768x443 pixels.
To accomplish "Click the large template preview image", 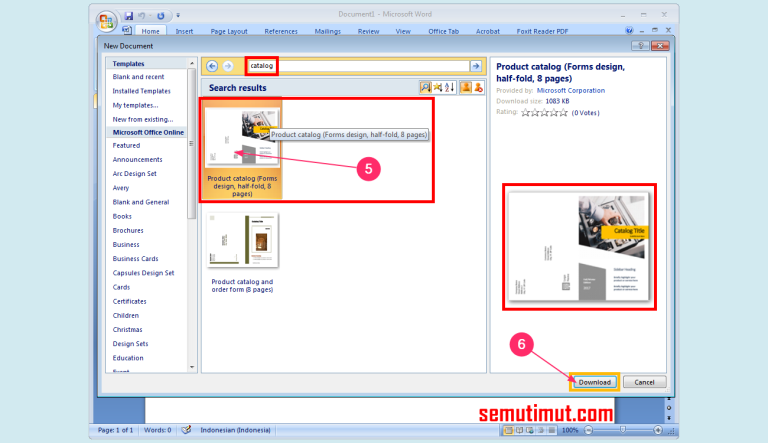I will (x=579, y=246).
